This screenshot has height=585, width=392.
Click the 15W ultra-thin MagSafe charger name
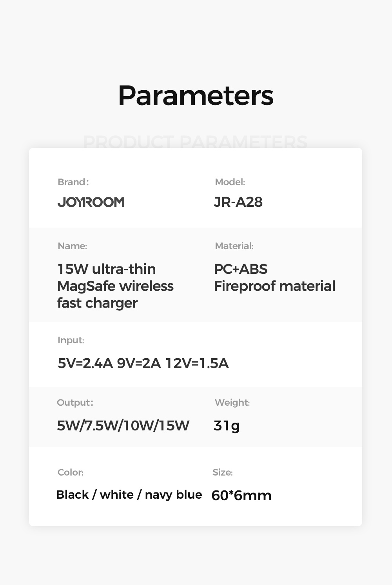pos(115,286)
